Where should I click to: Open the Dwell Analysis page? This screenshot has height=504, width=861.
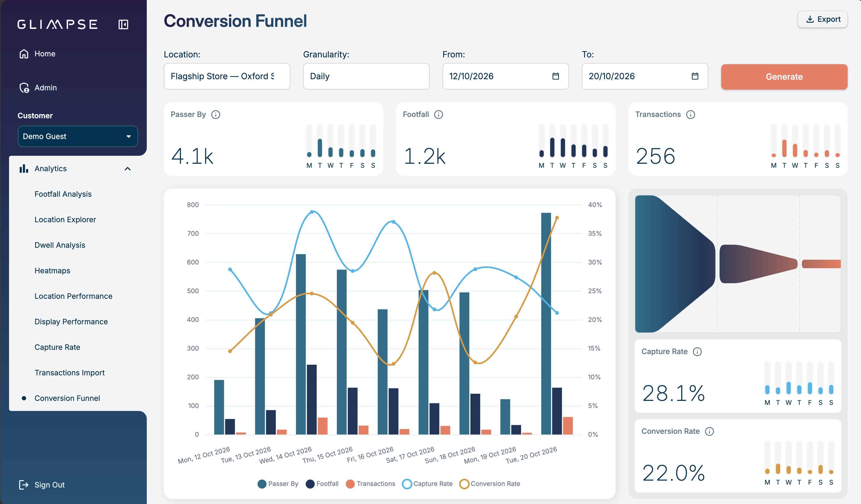[x=60, y=245]
